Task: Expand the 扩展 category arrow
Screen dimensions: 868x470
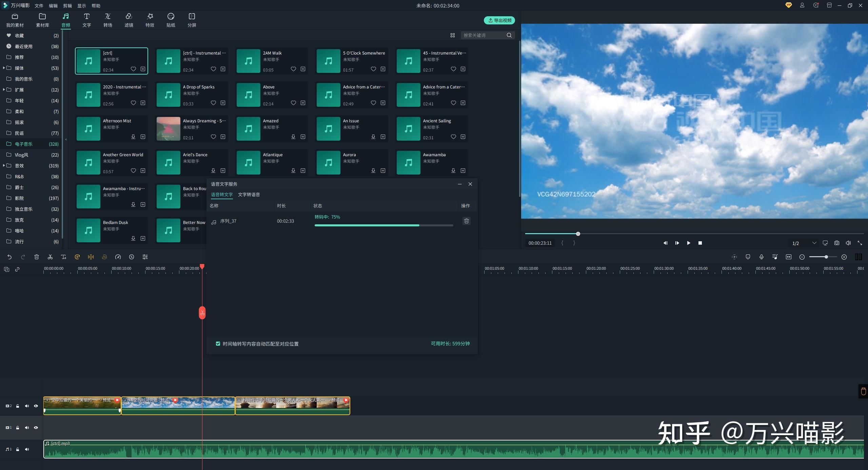Action: coord(4,89)
